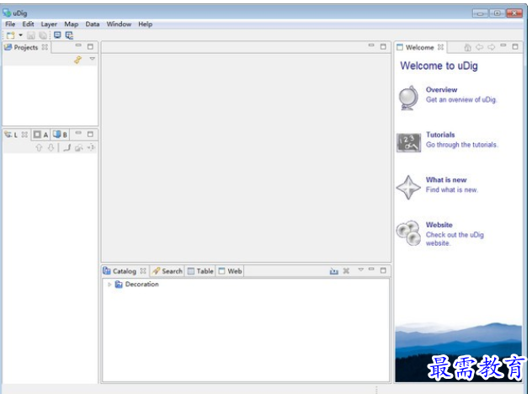Click the chalkboard Tutorials icon
The image size is (532, 394).
[x=409, y=142]
